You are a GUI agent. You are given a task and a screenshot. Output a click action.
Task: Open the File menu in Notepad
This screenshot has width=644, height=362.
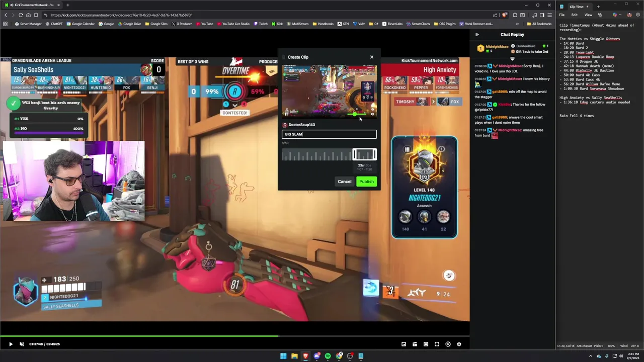562,15
